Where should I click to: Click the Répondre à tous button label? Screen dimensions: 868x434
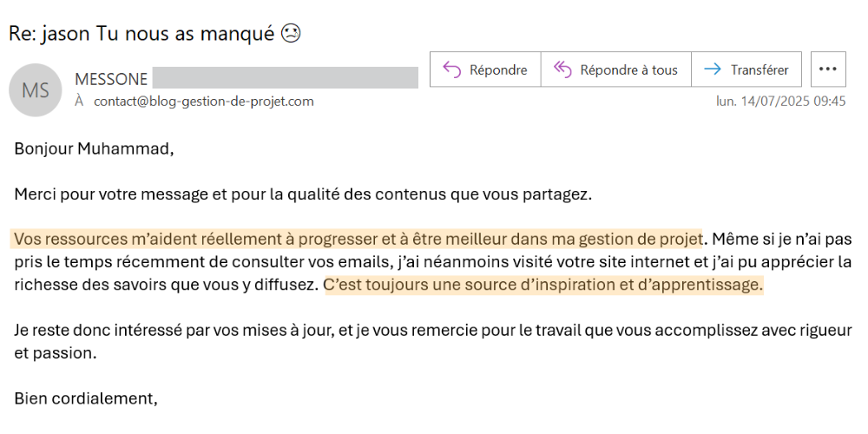(x=628, y=70)
